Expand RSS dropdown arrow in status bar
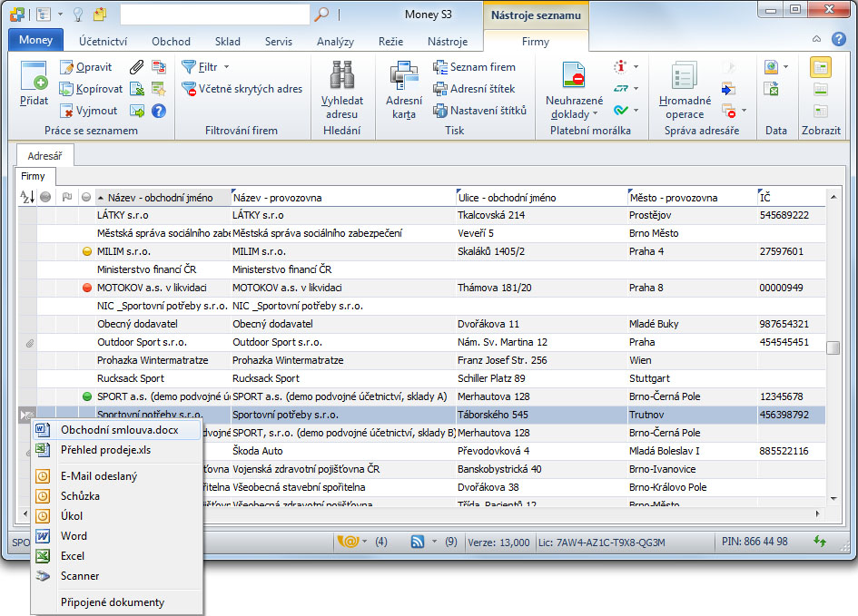The height and width of the screenshot is (616, 858). point(435,542)
